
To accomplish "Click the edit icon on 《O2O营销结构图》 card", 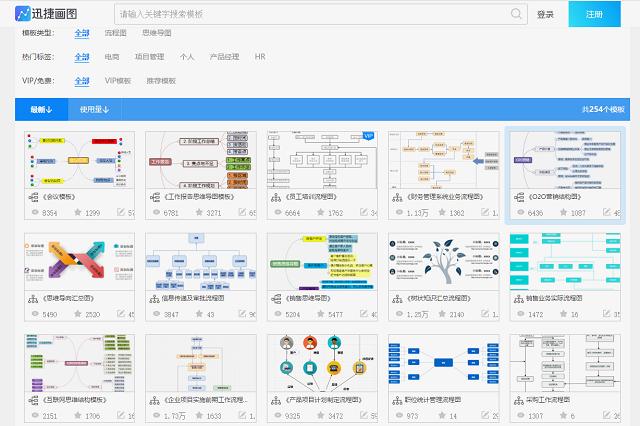I will 607,212.
